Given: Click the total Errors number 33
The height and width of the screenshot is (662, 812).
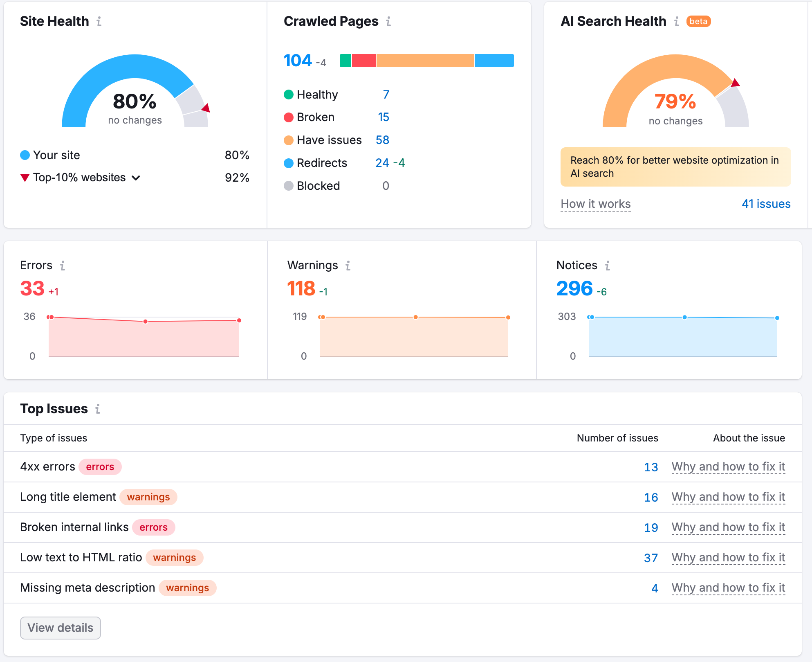Looking at the screenshot, I should 32,288.
